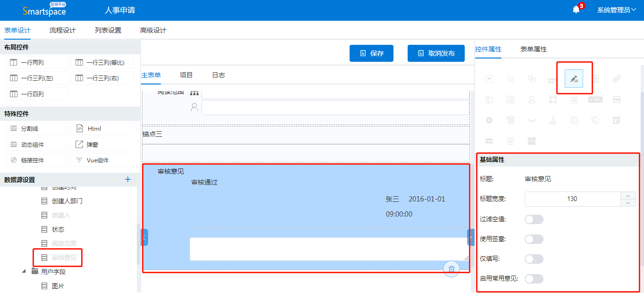Collapse the 用户字段 folder node

pos(24,271)
